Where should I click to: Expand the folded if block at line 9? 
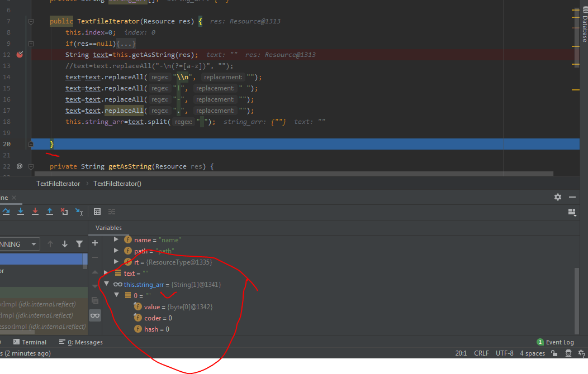pos(31,44)
